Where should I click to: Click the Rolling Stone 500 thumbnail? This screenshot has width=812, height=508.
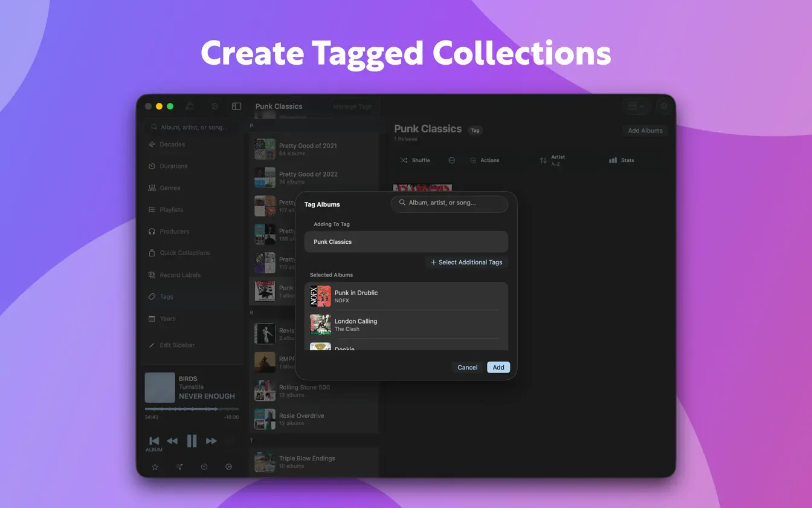pyautogui.click(x=265, y=391)
